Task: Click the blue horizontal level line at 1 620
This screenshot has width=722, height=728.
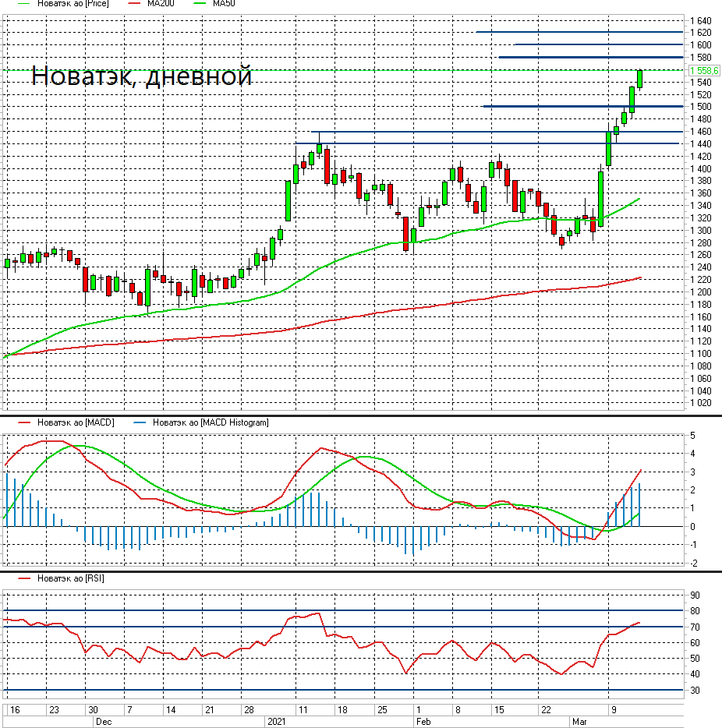Action: pos(579,32)
